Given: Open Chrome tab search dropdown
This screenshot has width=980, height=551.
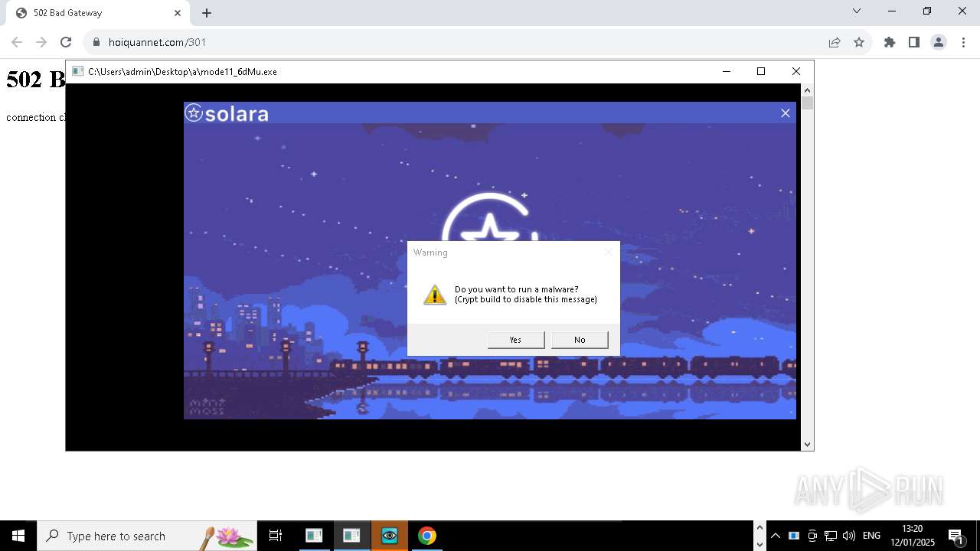Looking at the screenshot, I should [x=857, y=11].
